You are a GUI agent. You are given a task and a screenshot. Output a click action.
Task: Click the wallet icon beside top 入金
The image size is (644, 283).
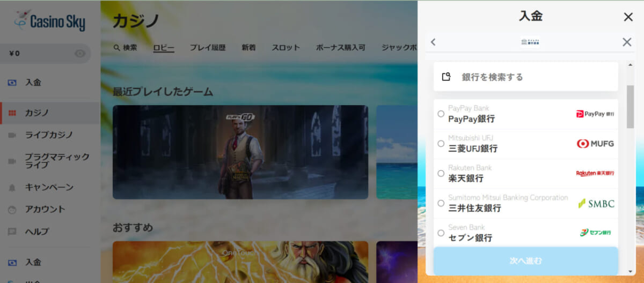click(12, 83)
